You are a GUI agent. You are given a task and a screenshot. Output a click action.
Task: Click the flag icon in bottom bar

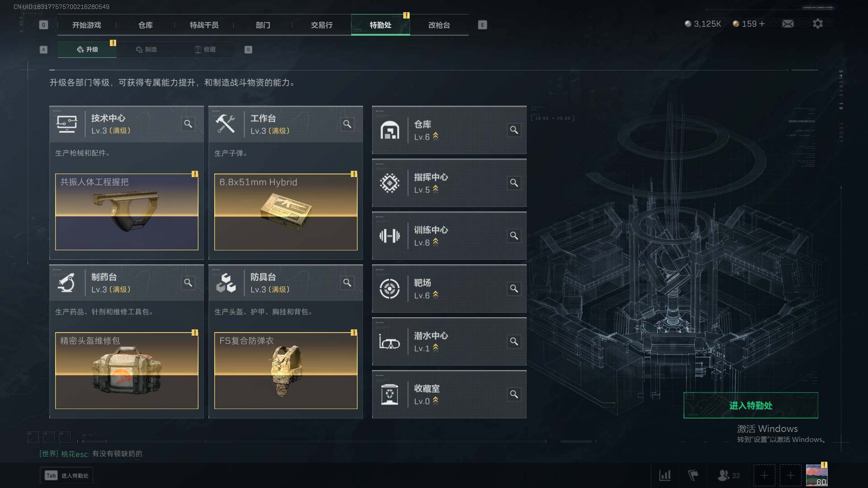coord(693,475)
